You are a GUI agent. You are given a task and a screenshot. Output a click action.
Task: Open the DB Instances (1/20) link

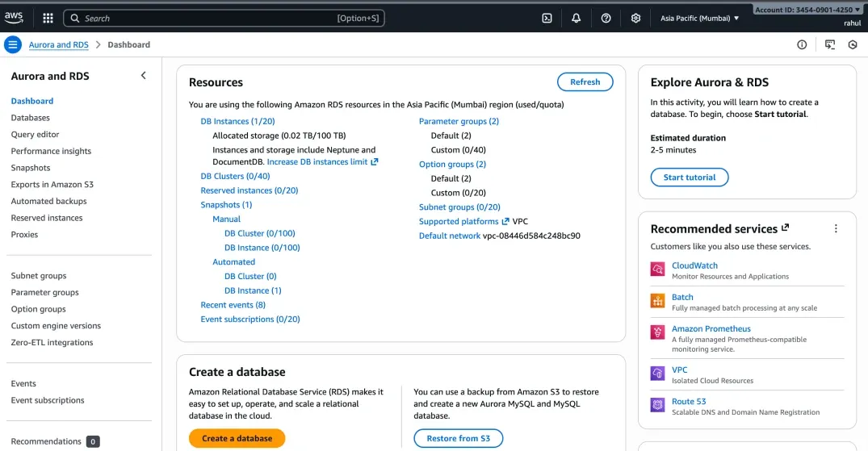[237, 121]
